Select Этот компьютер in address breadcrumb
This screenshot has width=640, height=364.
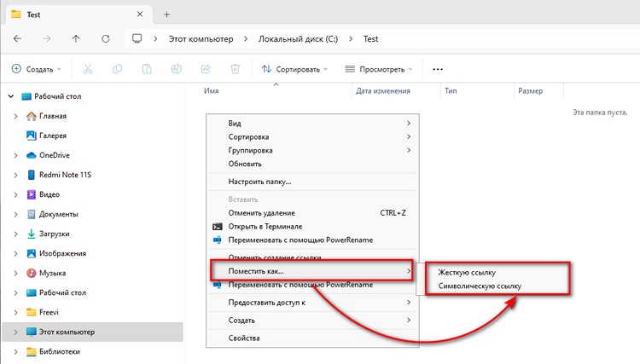tap(201, 39)
